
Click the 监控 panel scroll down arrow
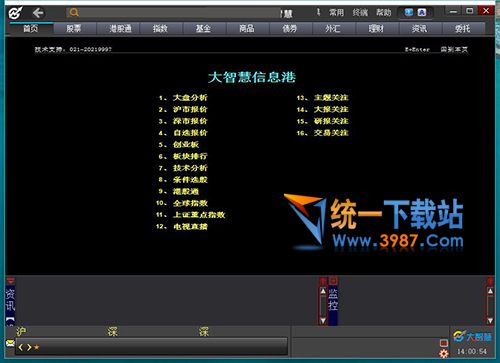tap(323, 321)
